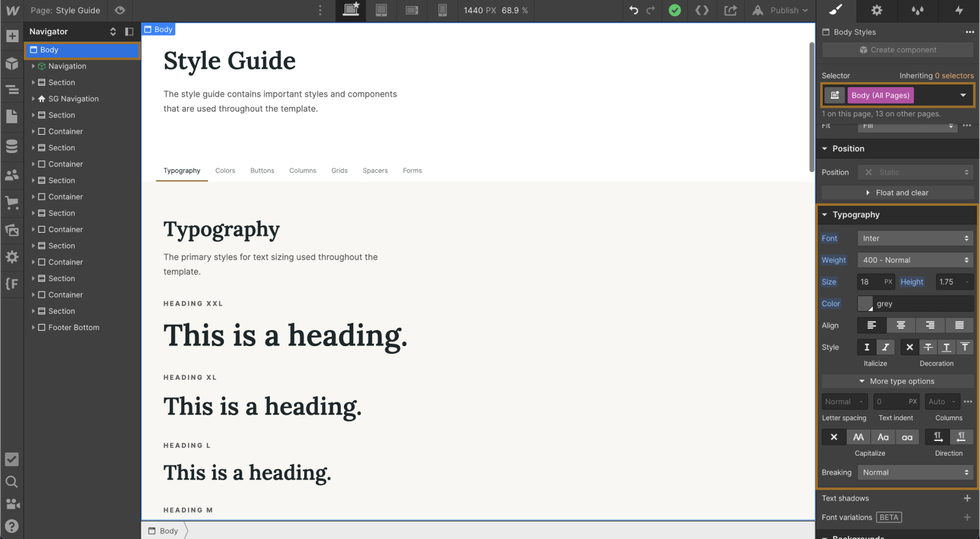Pin the Navigator panel
980x539 pixels.
[x=129, y=32]
